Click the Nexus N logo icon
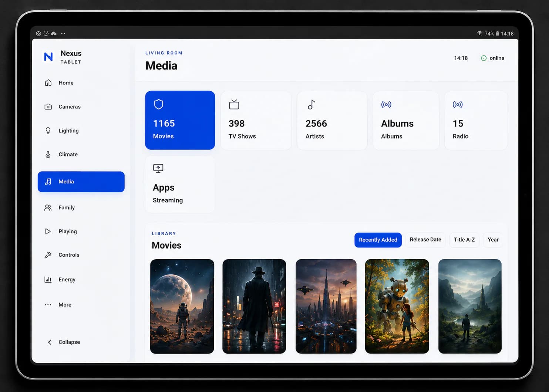Image resolution: width=549 pixels, height=392 pixels. point(48,57)
